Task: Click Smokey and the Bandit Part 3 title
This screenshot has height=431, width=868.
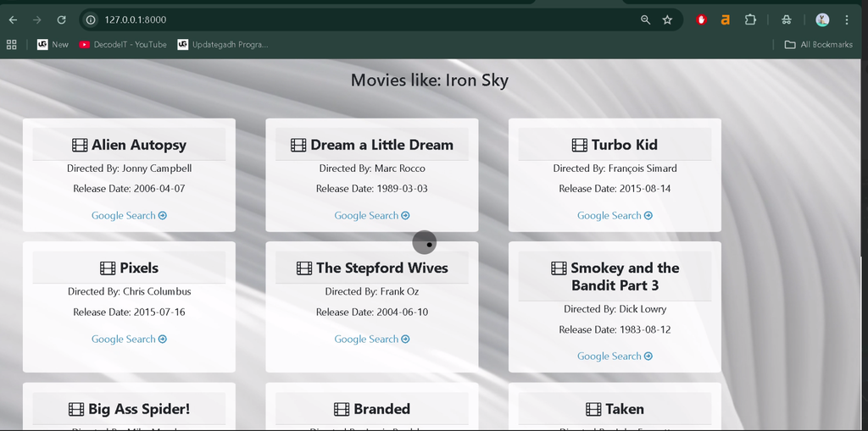Action: point(625,277)
